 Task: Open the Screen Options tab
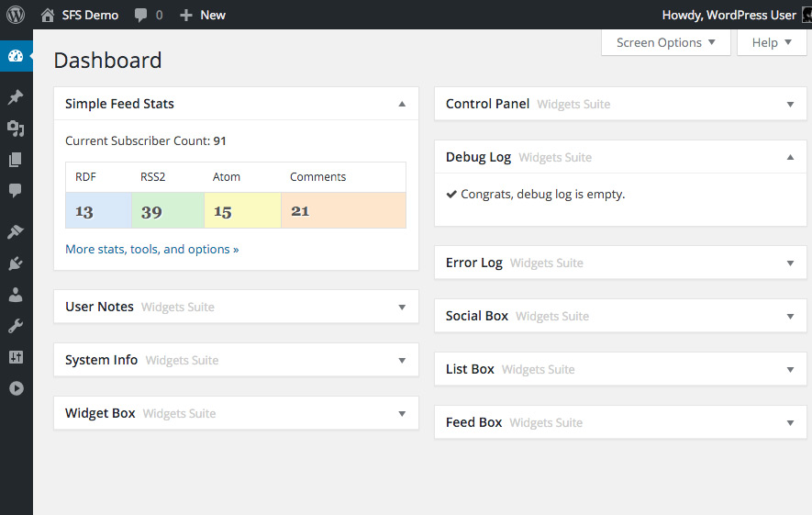[666, 42]
